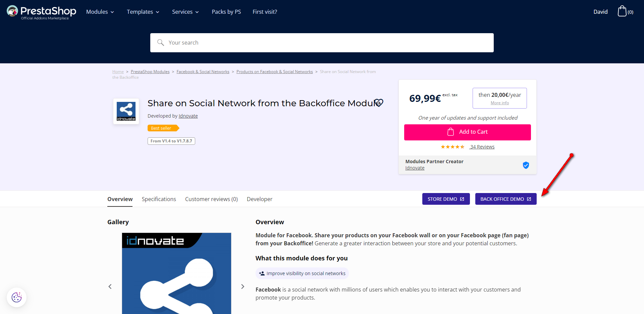This screenshot has height=314, width=644.
Task: Click the verified partner badge icon
Action: point(526,165)
